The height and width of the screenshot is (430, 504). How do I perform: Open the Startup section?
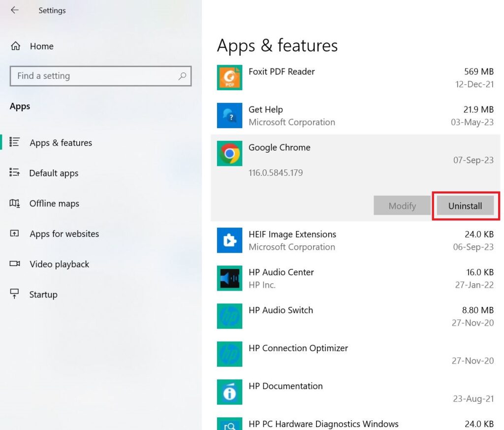pyautogui.click(x=43, y=294)
